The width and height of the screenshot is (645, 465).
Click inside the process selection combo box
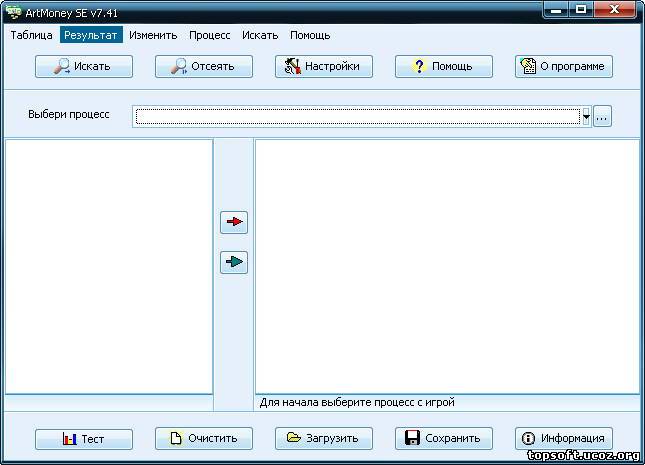click(x=358, y=116)
